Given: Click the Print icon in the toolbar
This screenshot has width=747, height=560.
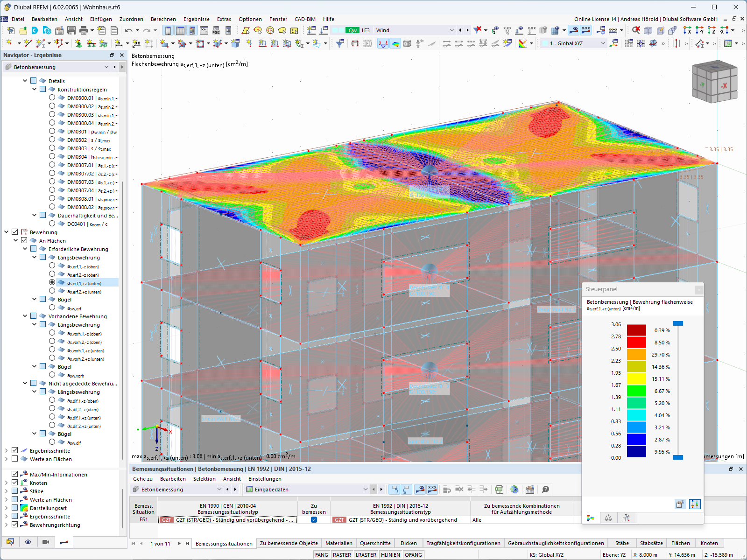Looking at the screenshot, I should click(x=84, y=30).
